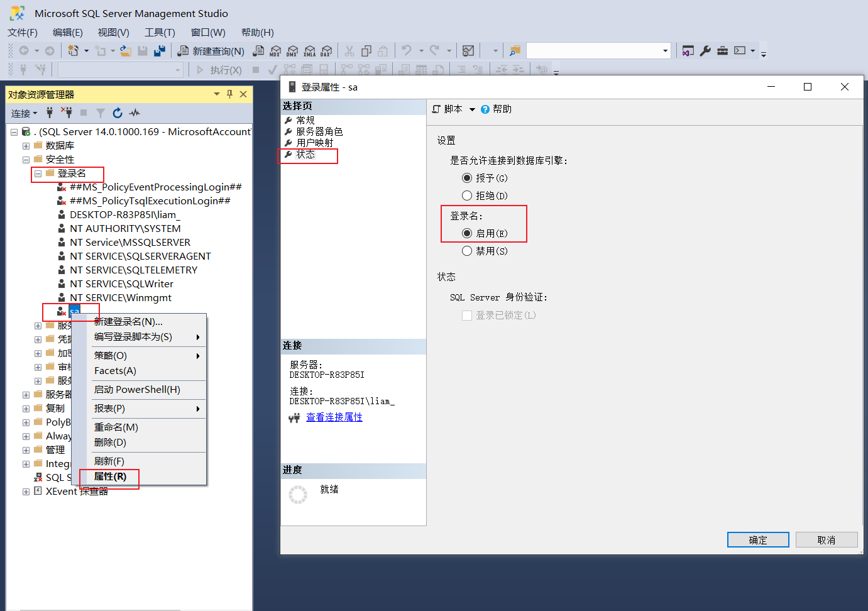Open the Object Explorer window position dropdown

(x=217, y=94)
